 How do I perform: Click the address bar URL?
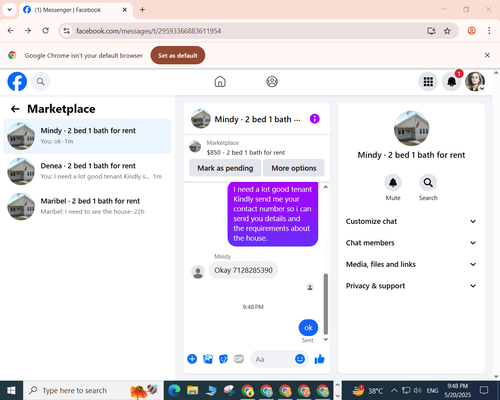pos(148,31)
